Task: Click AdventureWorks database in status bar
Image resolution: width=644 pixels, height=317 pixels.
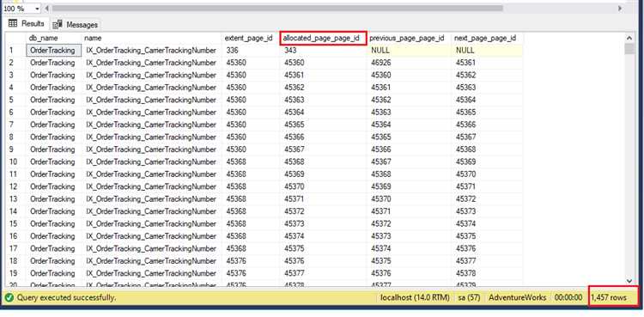Action: (518, 297)
